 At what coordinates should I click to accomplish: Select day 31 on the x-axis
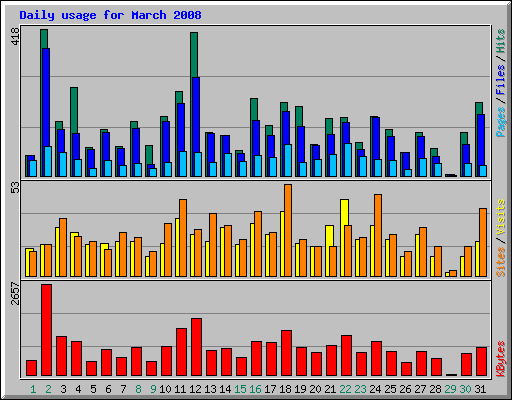[x=480, y=389]
